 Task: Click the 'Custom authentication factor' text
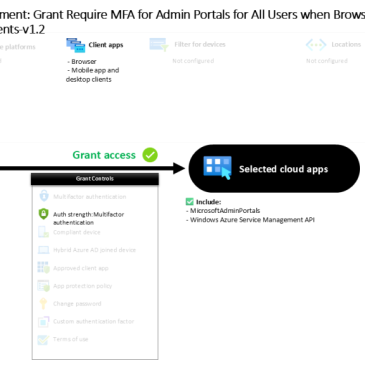(93, 321)
